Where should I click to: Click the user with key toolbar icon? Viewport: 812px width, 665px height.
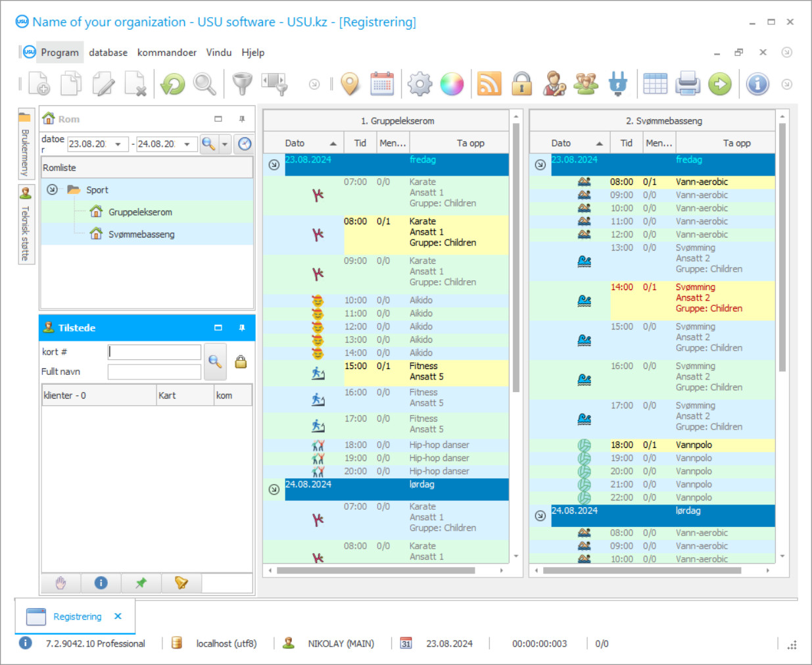(554, 84)
